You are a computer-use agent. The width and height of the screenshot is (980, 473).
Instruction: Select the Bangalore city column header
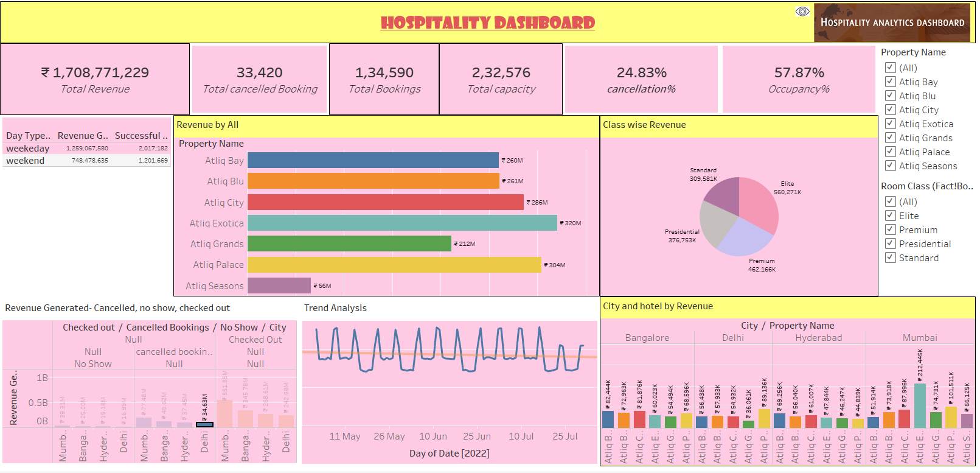click(x=647, y=338)
